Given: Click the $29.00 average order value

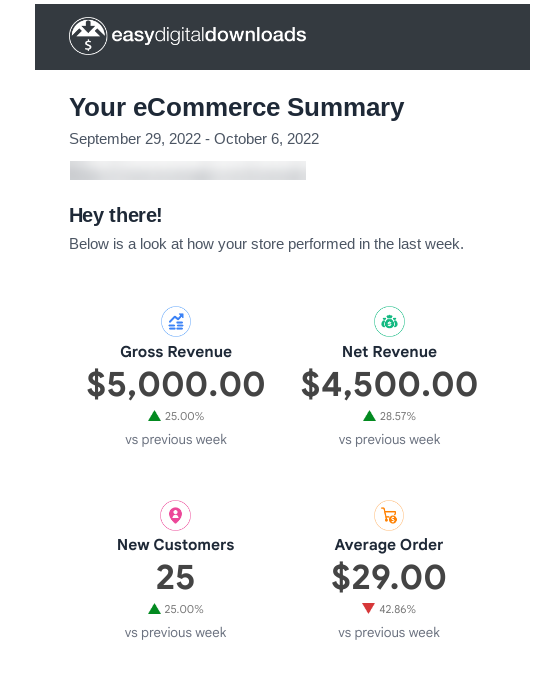Looking at the screenshot, I should (388, 577).
